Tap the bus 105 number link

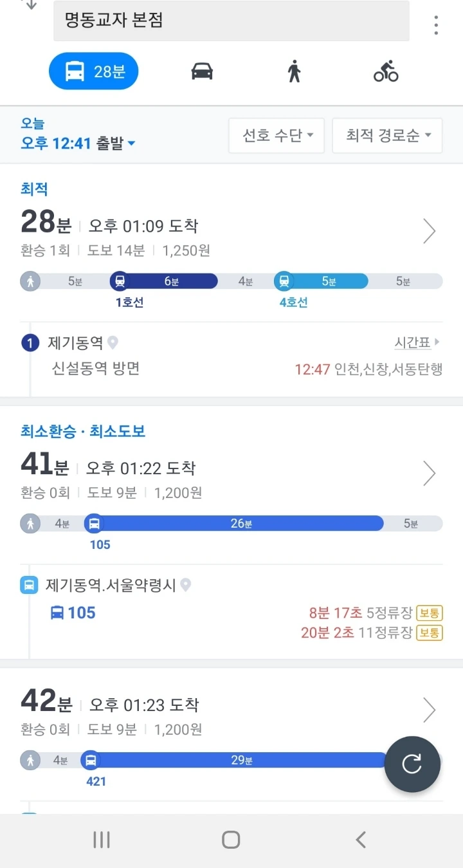point(73,613)
